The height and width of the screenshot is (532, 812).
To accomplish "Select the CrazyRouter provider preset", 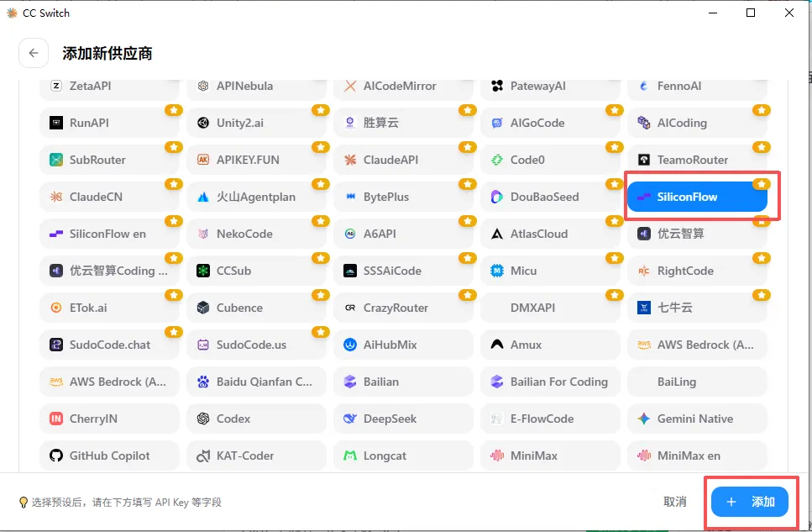I will 403,308.
